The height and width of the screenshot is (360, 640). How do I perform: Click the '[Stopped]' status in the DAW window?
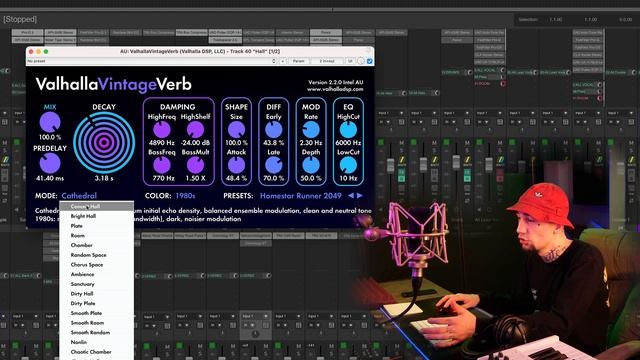pos(20,19)
